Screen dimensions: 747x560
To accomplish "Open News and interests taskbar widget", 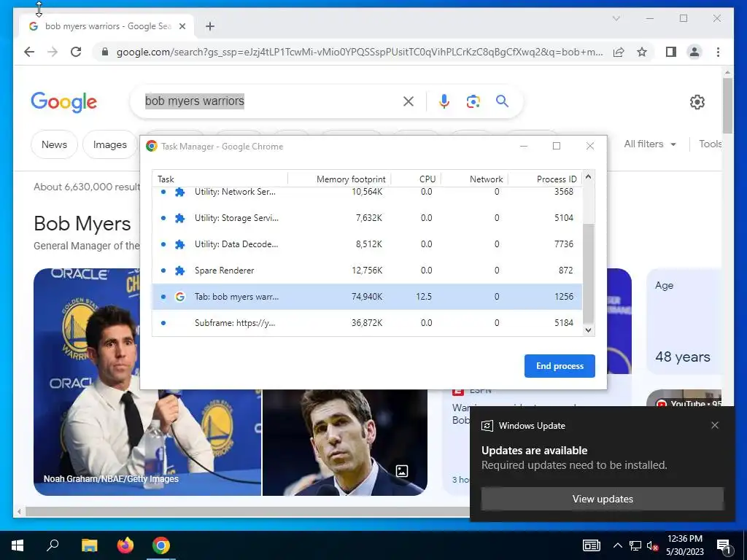I will coord(591,545).
